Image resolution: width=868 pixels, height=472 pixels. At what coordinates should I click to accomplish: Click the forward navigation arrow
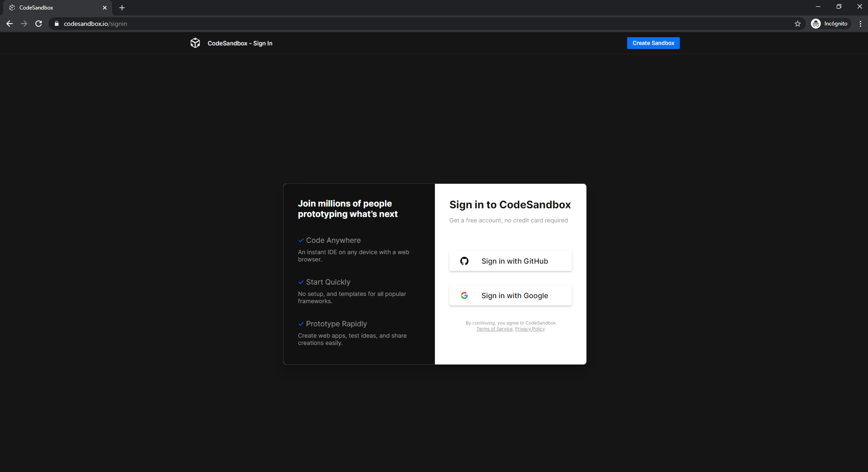point(24,23)
